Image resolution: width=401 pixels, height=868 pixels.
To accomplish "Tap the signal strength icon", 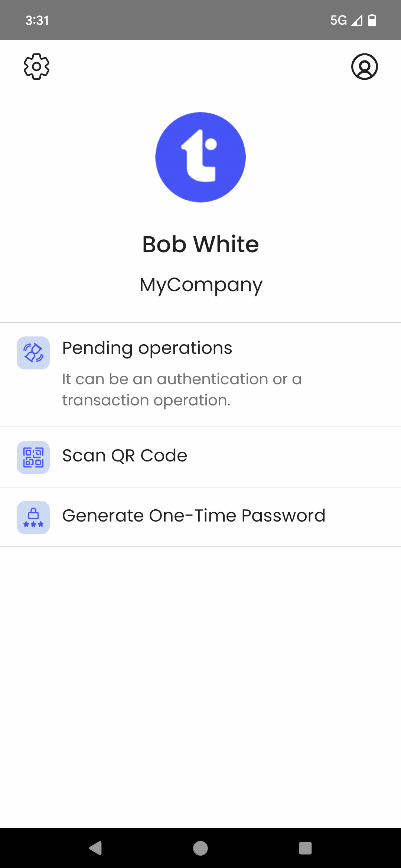I will click(x=357, y=20).
